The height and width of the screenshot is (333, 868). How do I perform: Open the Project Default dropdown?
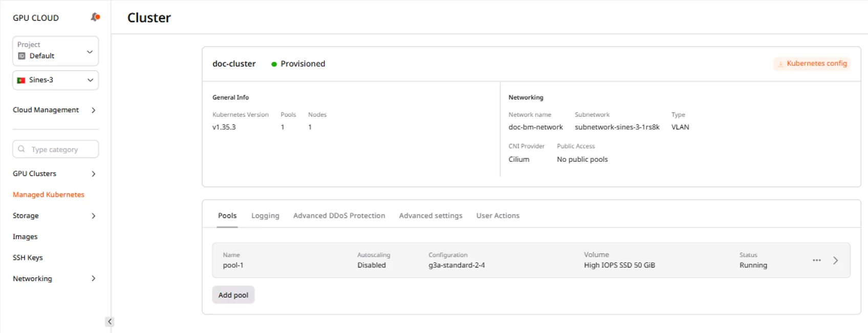click(55, 51)
